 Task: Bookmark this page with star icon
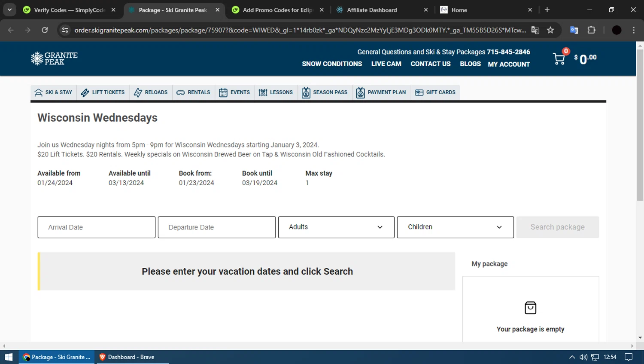(550, 30)
